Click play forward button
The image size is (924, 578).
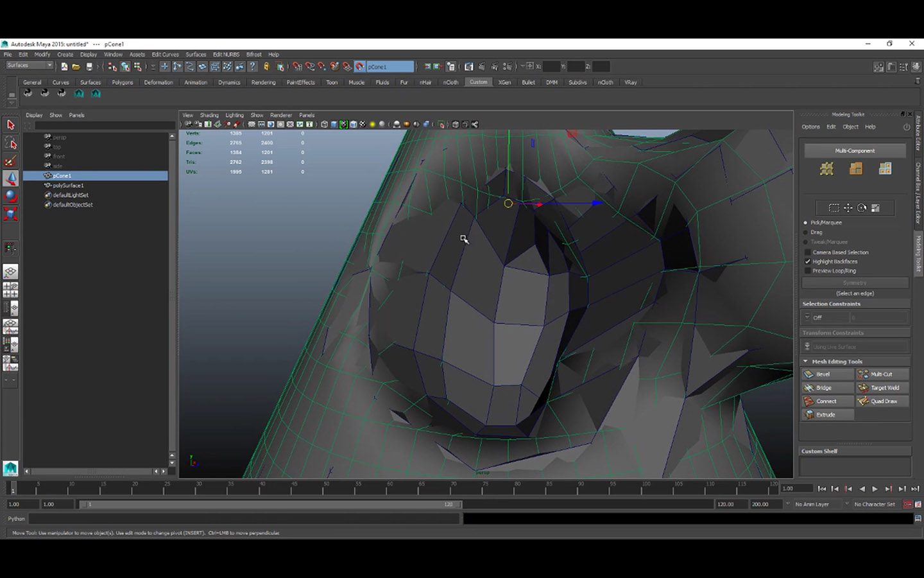[875, 489]
